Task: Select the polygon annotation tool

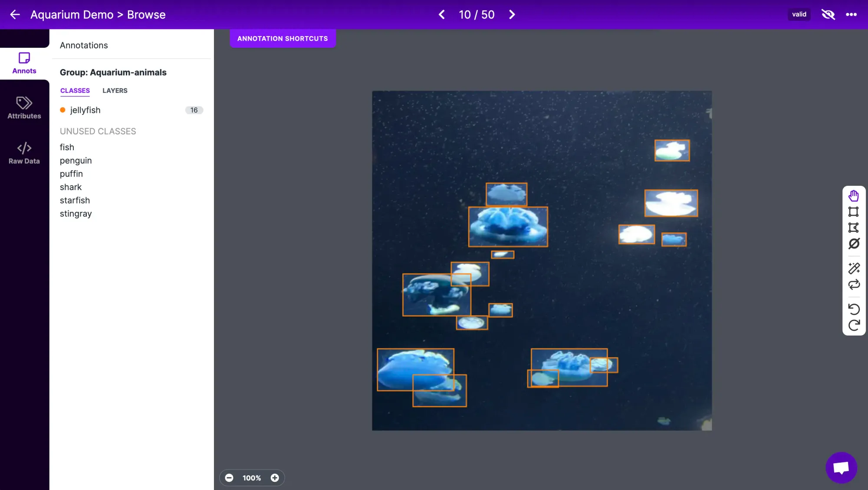Action: coord(854,228)
